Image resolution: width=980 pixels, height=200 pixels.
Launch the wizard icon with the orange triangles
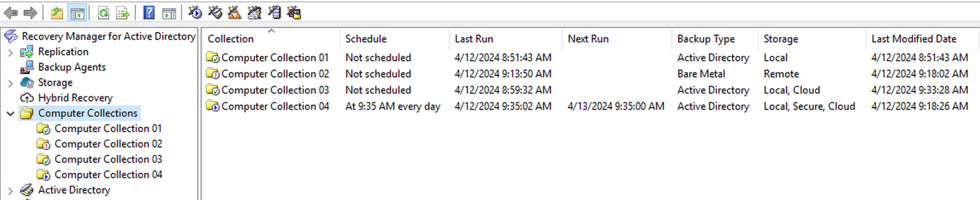pyautogui.click(x=234, y=13)
